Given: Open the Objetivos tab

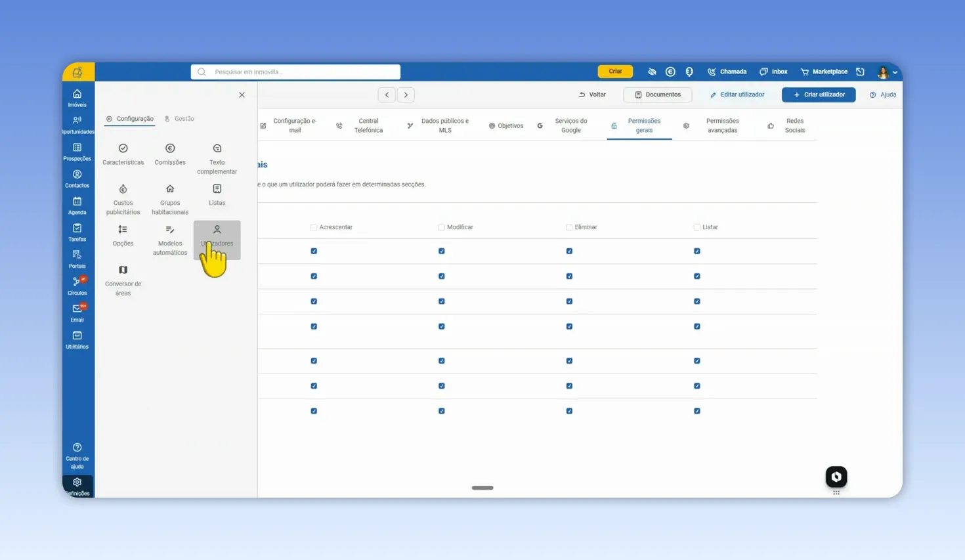Looking at the screenshot, I should pos(506,125).
